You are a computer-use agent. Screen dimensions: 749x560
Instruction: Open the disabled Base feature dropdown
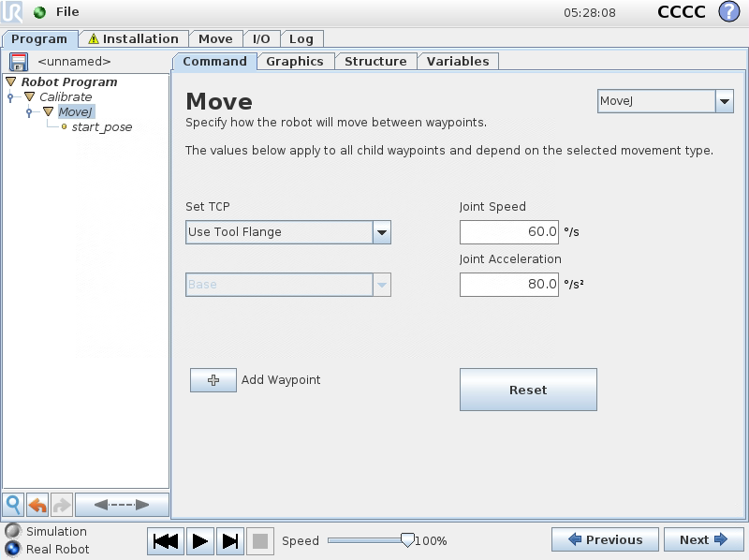coord(288,285)
